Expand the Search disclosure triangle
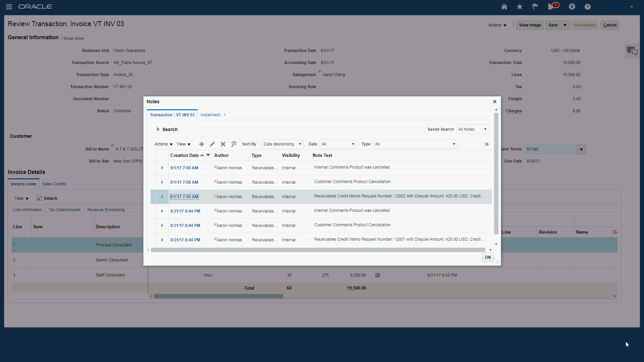The height and width of the screenshot is (362, 644). tap(158, 129)
